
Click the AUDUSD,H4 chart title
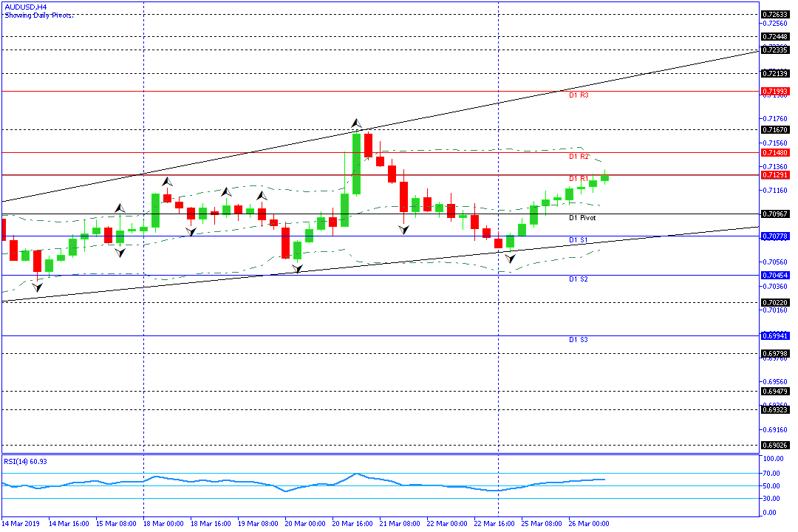tap(26, 6)
